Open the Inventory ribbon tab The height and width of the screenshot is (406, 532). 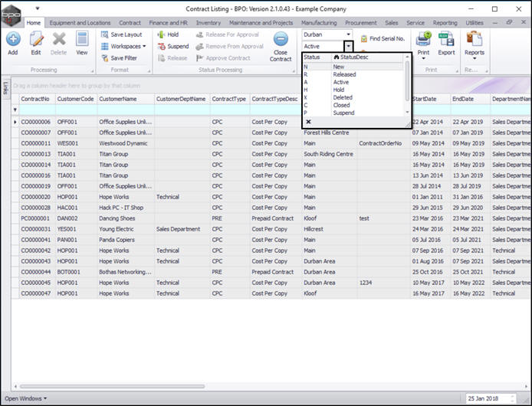(x=209, y=23)
